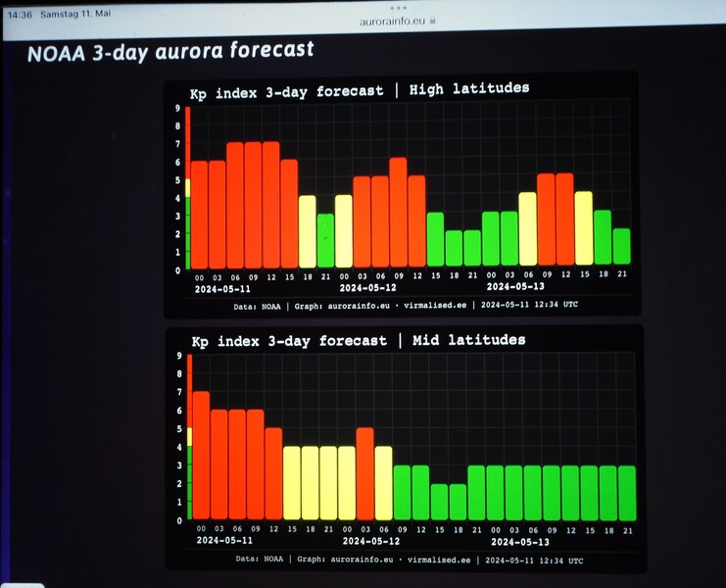The height and width of the screenshot is (588, 726).
Task: Click the 2024-05-11 date label under High latitudes
Action: pos(221,289)
